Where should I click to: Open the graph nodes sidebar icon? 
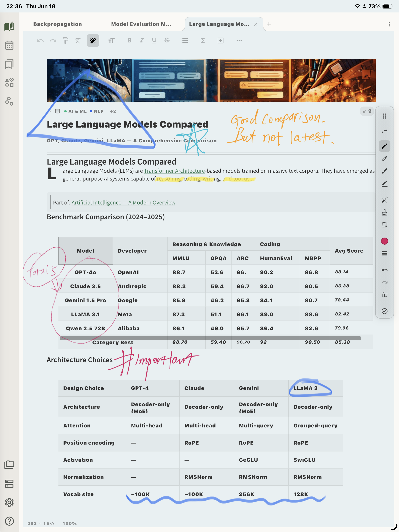[x=9, y=101]
